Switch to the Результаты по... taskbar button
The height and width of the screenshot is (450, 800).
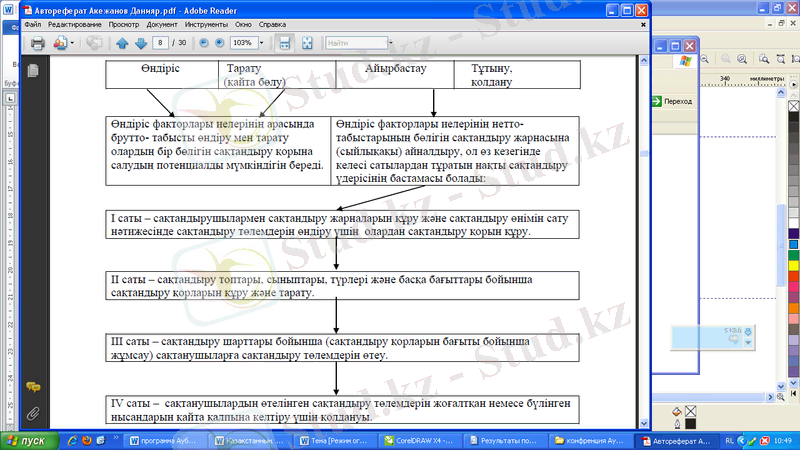[504, 441]
